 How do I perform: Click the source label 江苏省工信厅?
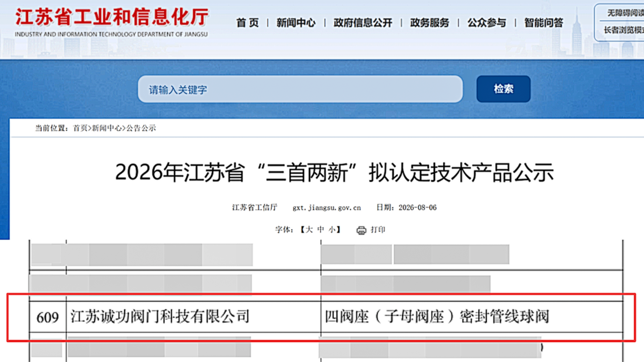pos(255,207)
